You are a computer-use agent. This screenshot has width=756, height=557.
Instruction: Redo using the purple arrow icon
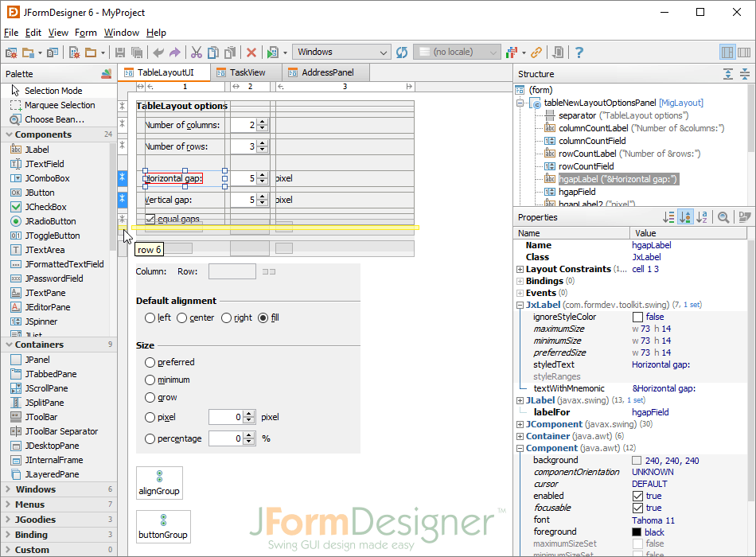174,53
